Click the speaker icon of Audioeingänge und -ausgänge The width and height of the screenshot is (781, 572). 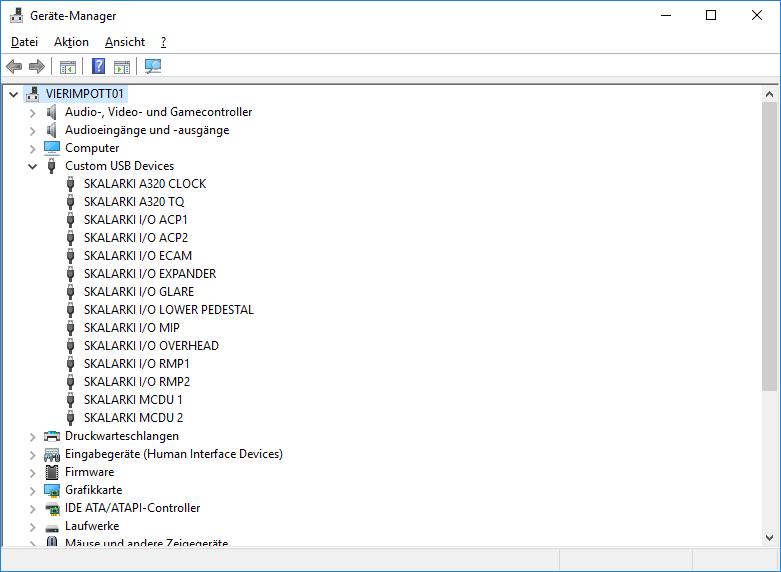tap(51, 130)
